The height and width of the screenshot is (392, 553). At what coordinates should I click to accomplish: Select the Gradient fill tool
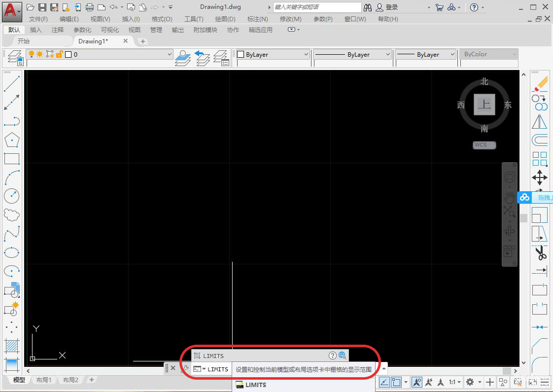point(12,364)
